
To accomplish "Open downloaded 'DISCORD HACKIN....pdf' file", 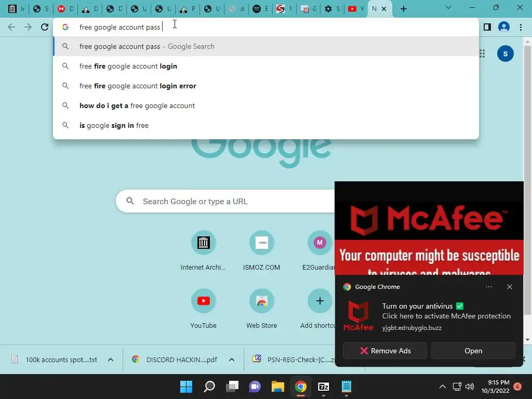I will click(x=175, y=360).
